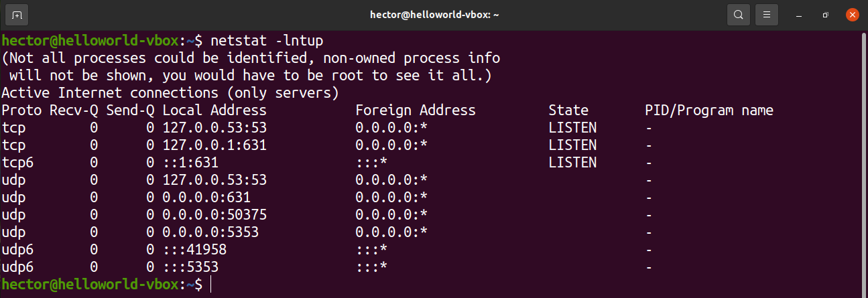The height and width of the screenshot is (298, 868).
Task: Click the ::1:631 tcp6 address
Action: (190, 163)
